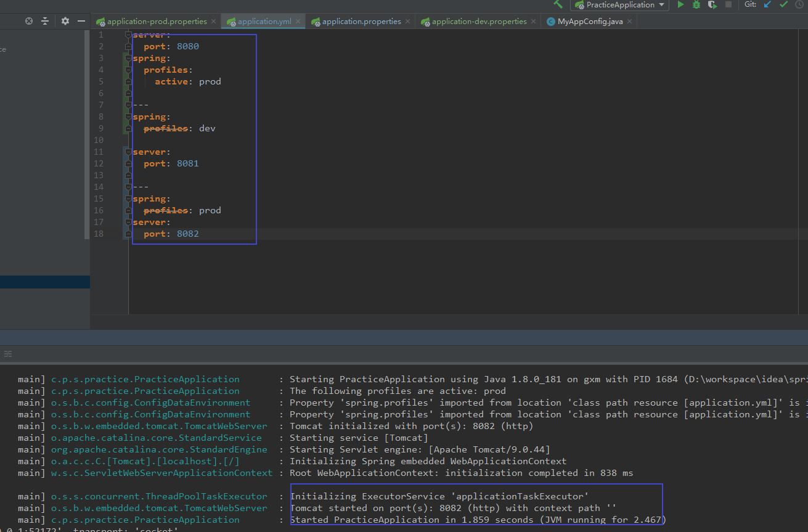The image size is (808, 532).
Task: Click the Stop square icon in toolbar
Action: (x=728, y=4)
